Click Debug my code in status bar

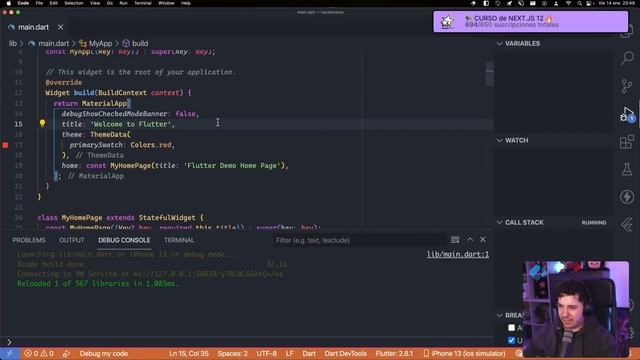pyautogui.click(x=104, y=353)
